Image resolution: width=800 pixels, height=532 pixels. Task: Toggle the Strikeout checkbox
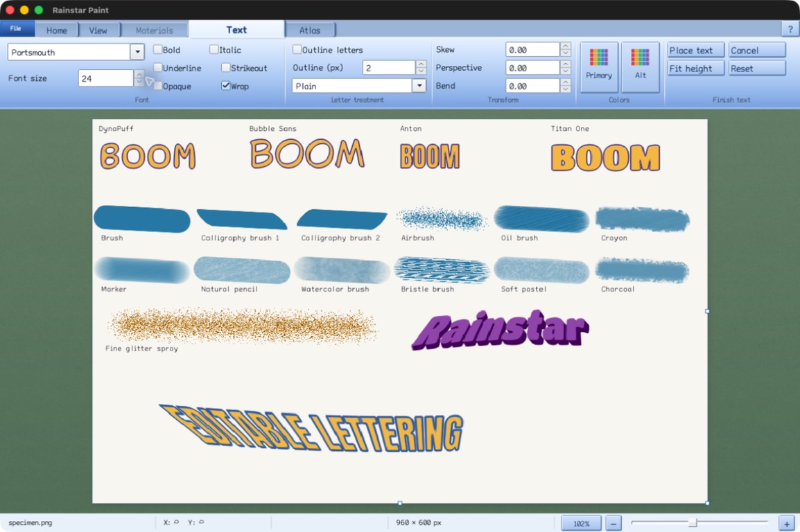pos(226,67)
